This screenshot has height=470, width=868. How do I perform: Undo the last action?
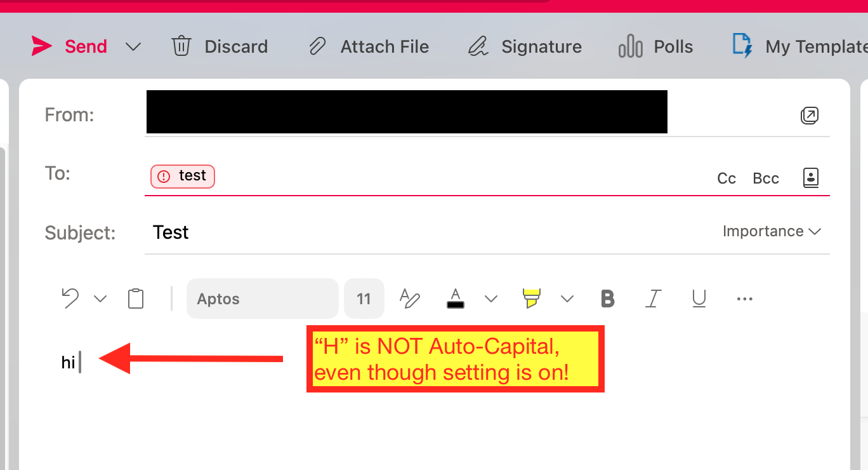click(70, 298)
